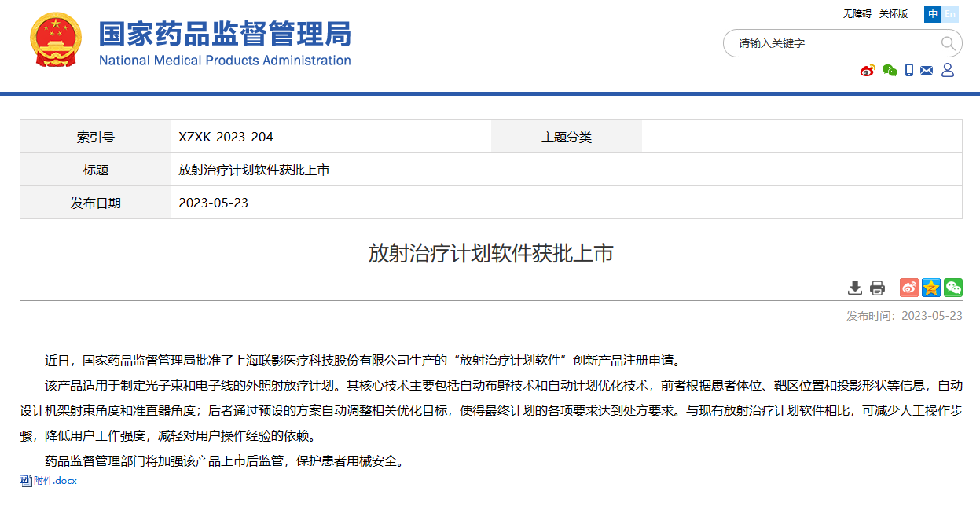Click the email envelope icon
This screenshot has height=506, width=980.
click(927, 71)
